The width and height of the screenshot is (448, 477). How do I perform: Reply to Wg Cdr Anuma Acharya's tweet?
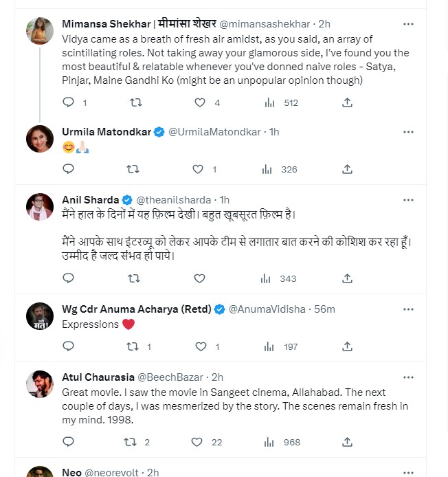(x=68, y=346)
